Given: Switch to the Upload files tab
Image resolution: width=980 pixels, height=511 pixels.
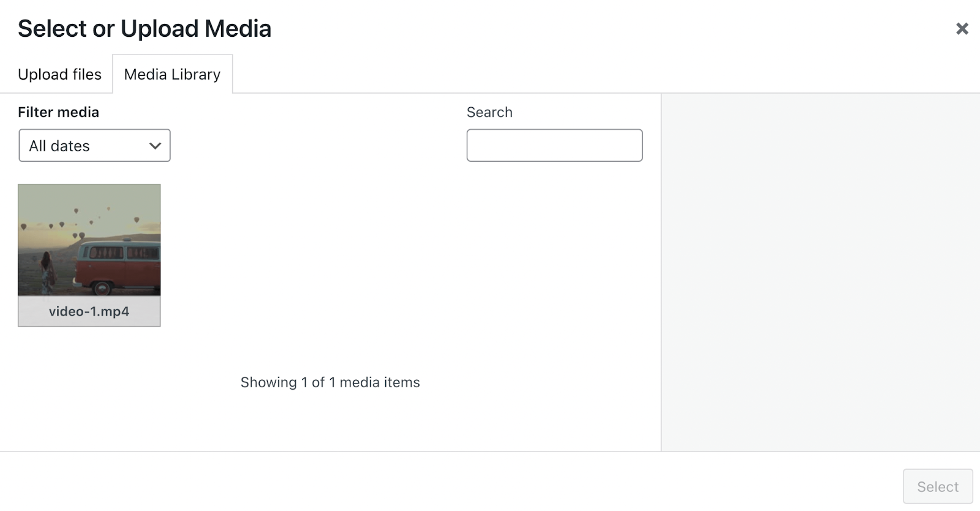Looking at the screenshot, I should [59, 74].
